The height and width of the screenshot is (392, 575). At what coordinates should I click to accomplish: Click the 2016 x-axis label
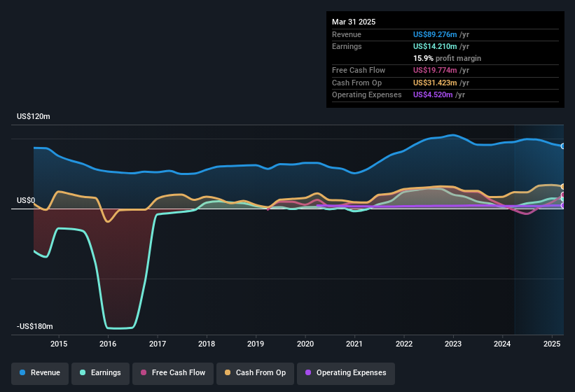pyautogui.click(x=108, y=344)
